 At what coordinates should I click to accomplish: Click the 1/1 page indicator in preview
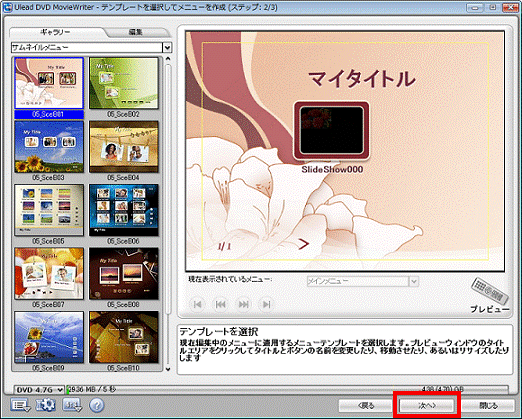[224, 246]
